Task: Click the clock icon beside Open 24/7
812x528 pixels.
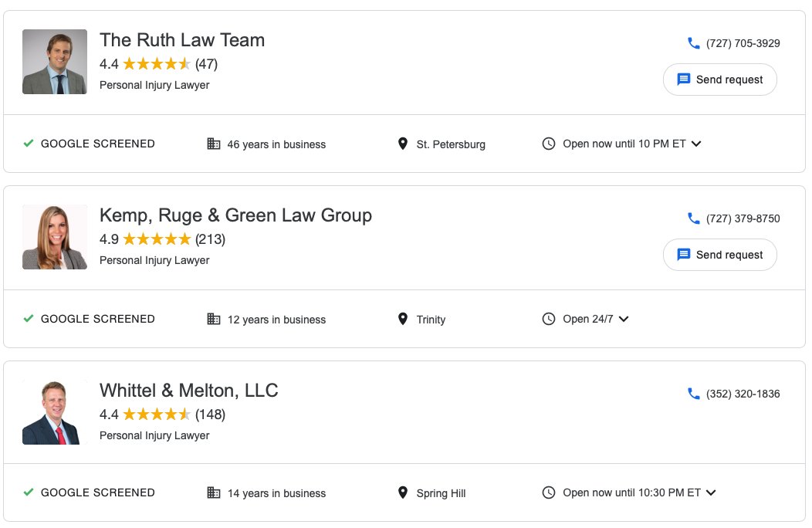Action: (549, 319)
